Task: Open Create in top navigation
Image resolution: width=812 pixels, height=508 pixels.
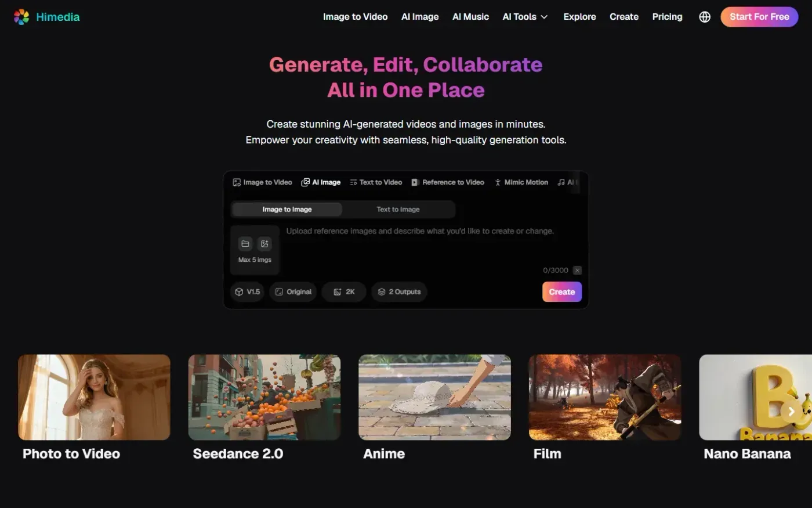Action: [x=624, y=17]
